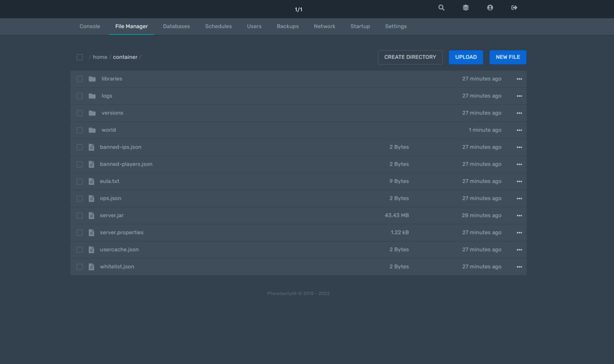Open the banned-players.json file
614x364 pixels.
coord(126,164)
